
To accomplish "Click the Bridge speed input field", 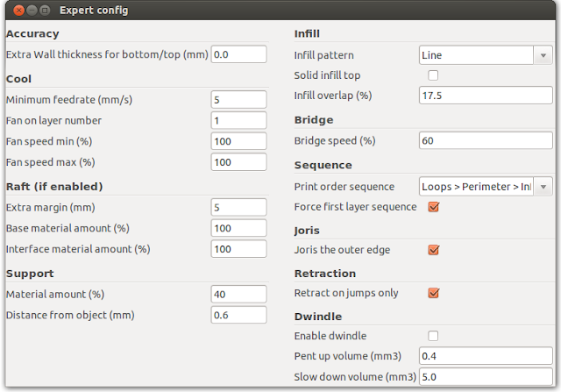I will (485, 140).
